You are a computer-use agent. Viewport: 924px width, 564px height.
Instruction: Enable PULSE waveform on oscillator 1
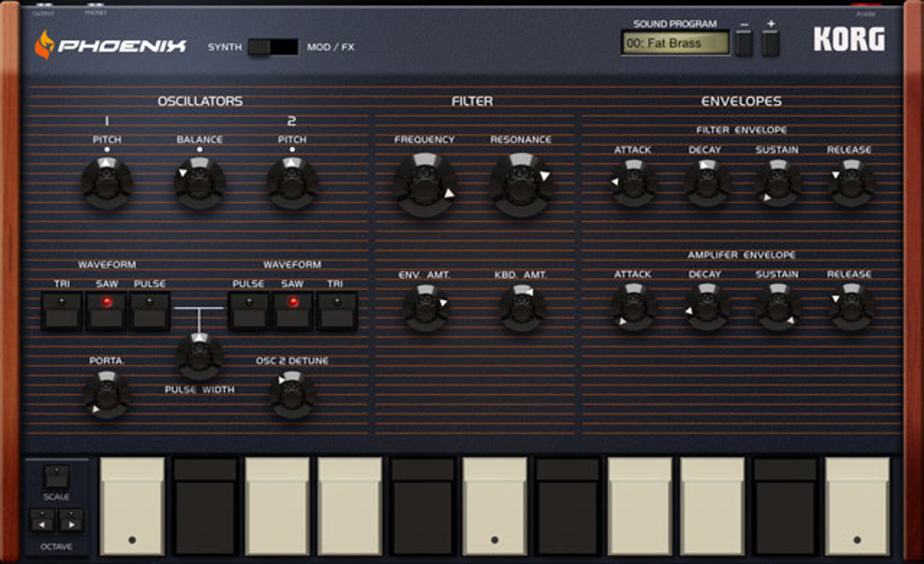point(150,311)
